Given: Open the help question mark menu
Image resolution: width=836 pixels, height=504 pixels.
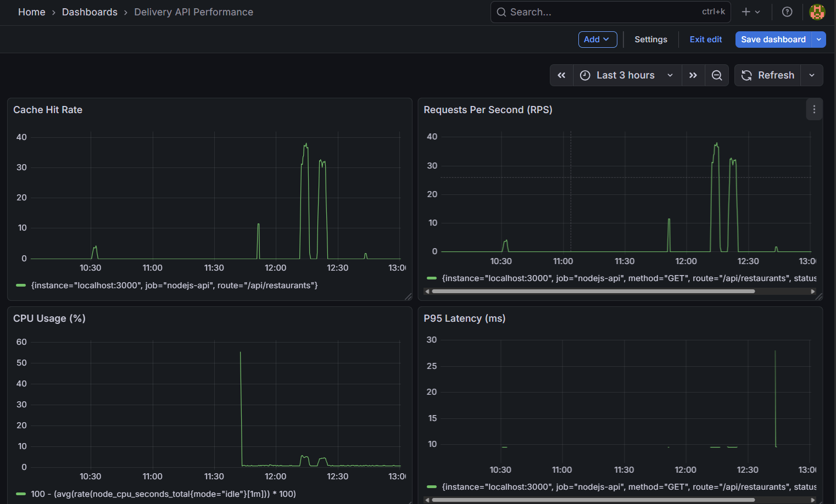Looking at the screenshot, I should click(x=787, y=12).
